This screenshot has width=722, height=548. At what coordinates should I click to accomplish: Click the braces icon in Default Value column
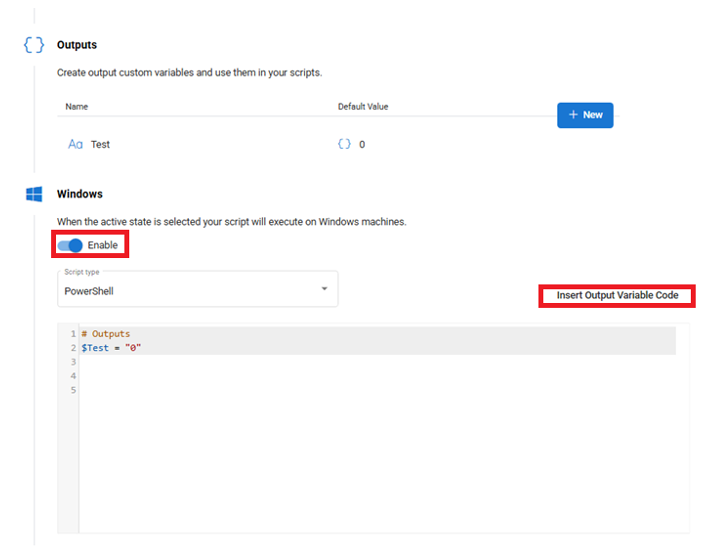pyautogui.click(x=344, y=144)
